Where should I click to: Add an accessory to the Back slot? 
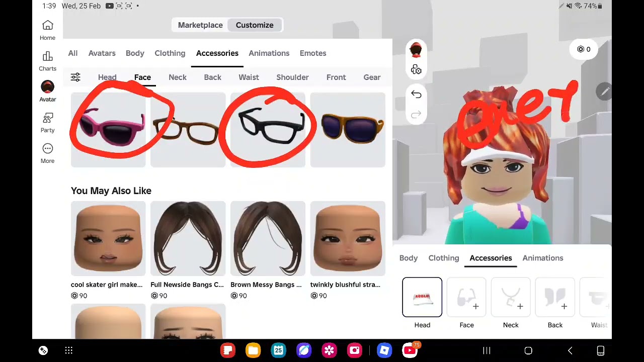[555, 297]
